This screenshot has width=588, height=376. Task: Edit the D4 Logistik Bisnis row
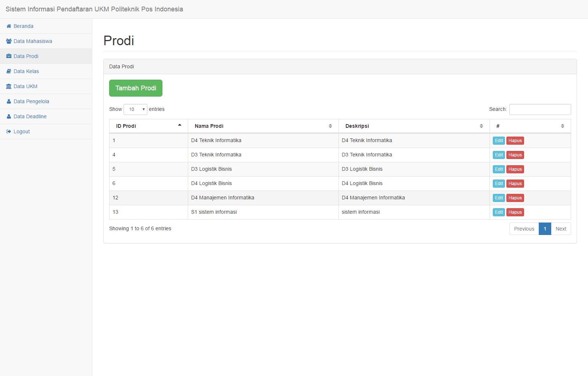click(x=499, y=184)
